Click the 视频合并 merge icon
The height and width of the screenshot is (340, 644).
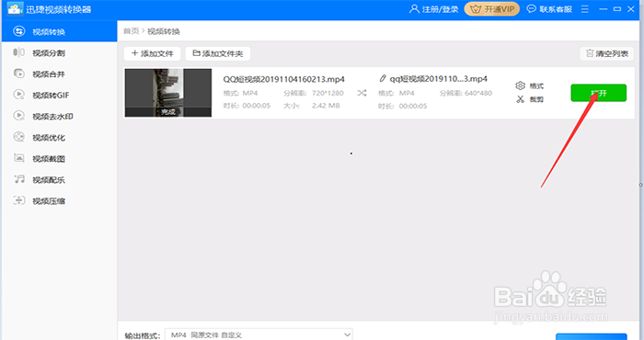[19, 74]
